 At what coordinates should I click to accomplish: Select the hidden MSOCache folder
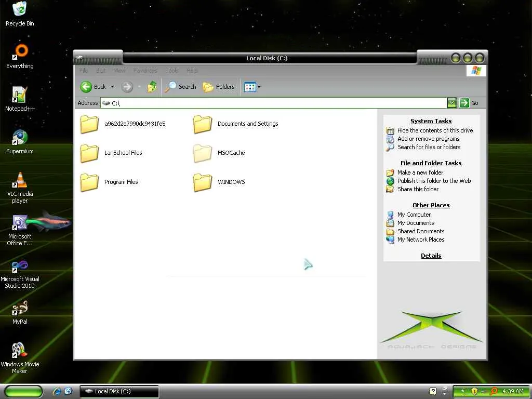point(219,153)
